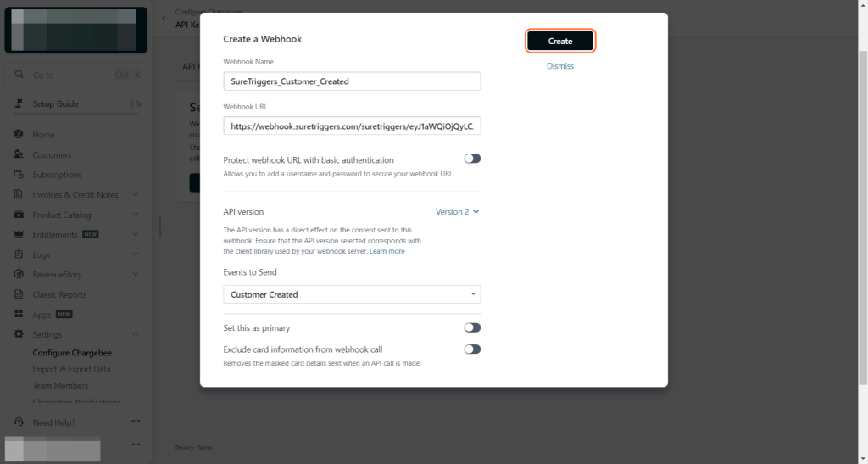Image resolution: width=868 pixels, height=464 pixels.
Task: Select Team Members in Settings submenu
Action: click(x=60, y=386)
